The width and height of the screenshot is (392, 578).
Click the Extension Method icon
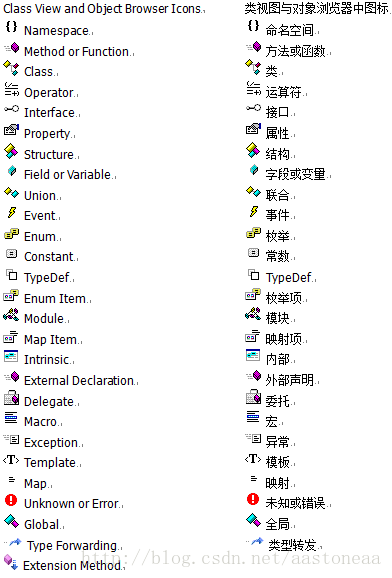11,562
